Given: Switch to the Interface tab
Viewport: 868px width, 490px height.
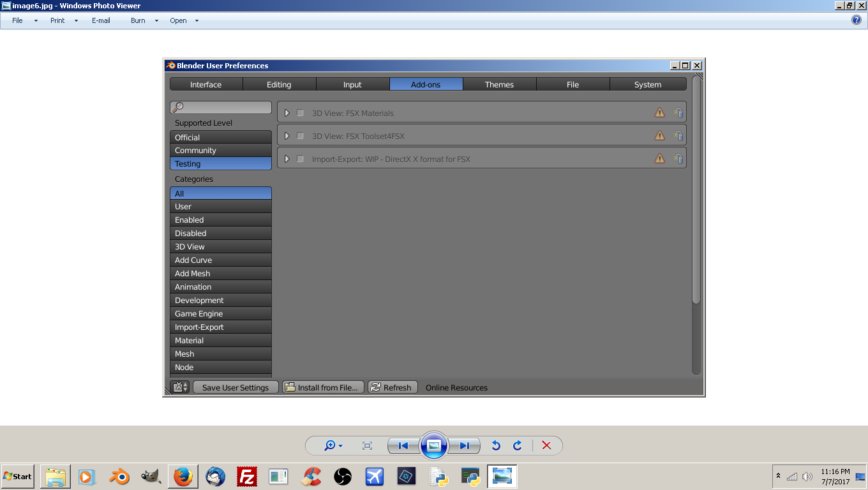Looking at the screenshot, I should point(206,84).
